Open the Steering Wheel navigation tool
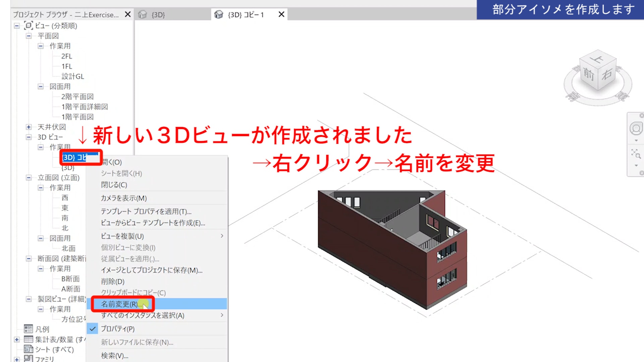Viewport: 644px width, 362px height. (x=636, y=128)
